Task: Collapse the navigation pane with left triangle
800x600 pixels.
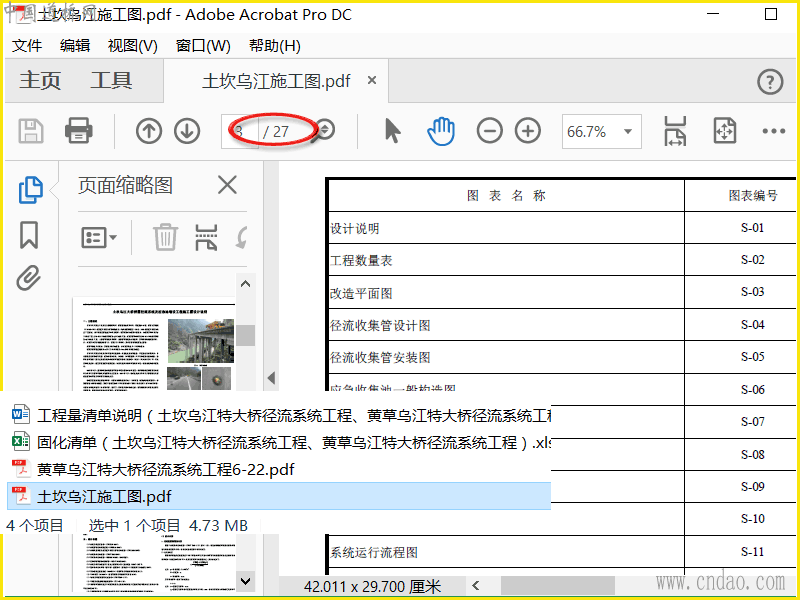Action: point(271,378)
